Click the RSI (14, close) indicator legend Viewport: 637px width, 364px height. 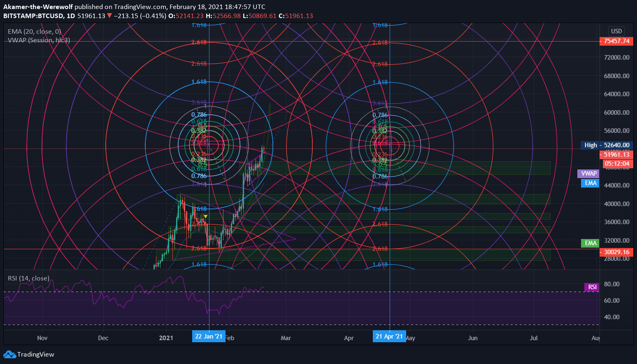point(29,278)
